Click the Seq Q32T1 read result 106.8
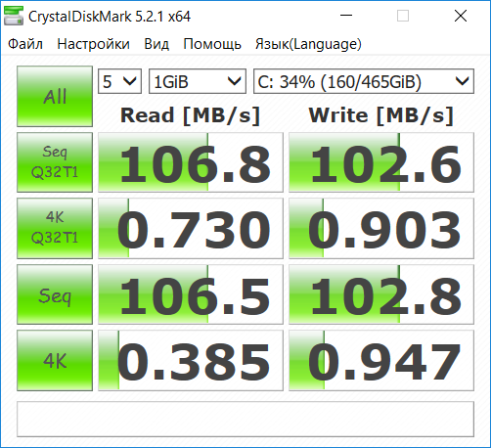Image resolution: width=491 pixels, height=448 pixels. [x=191, y=162]
